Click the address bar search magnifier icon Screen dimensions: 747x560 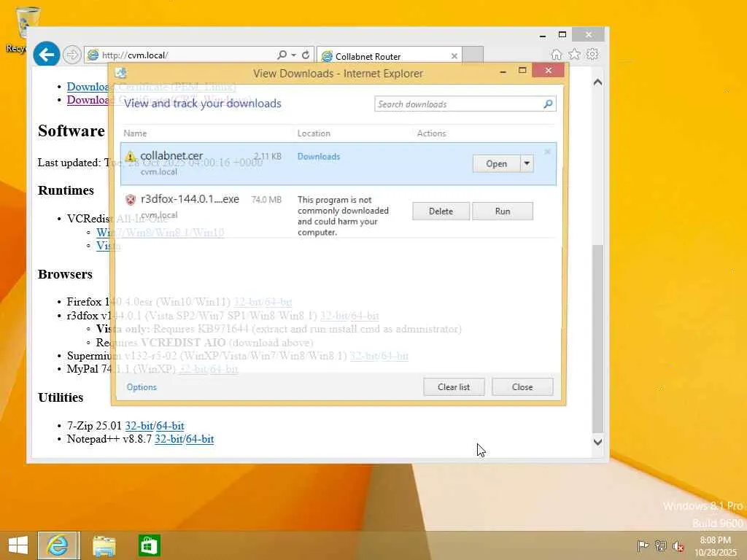[282, 55]
